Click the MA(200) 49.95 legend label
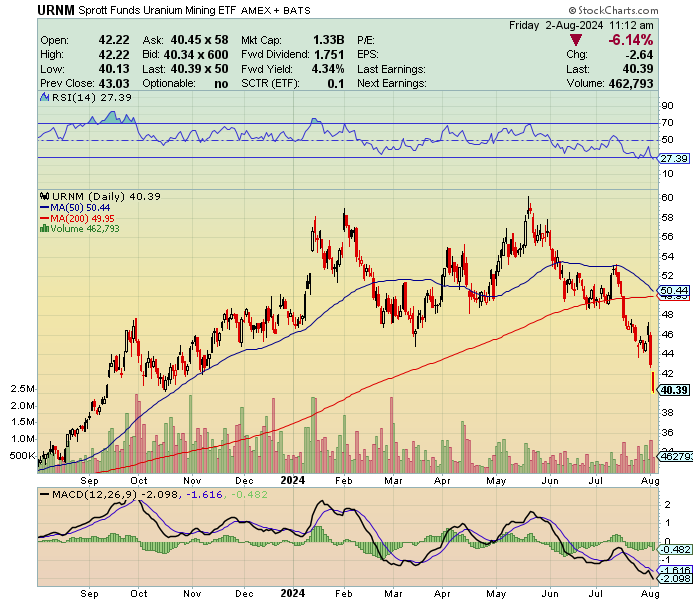Image resolution: width=698 pixels, height=600 pixels. tap(82, 219)
